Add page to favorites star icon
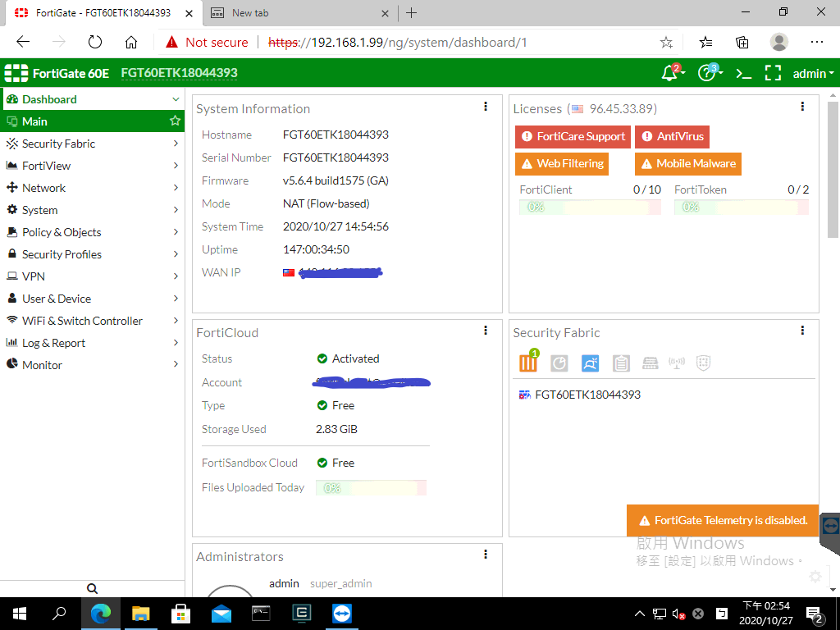 pos(666,43)
